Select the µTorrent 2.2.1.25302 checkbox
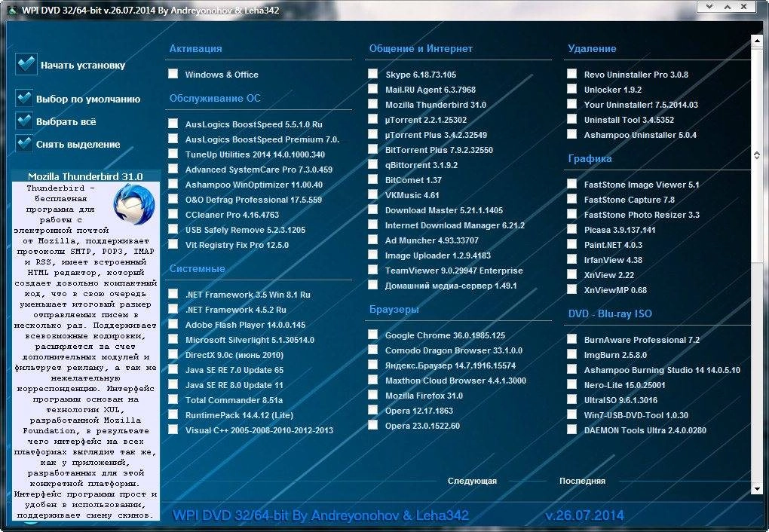The height and width of the screenshot is (532, 769). [x=373, y=119]
